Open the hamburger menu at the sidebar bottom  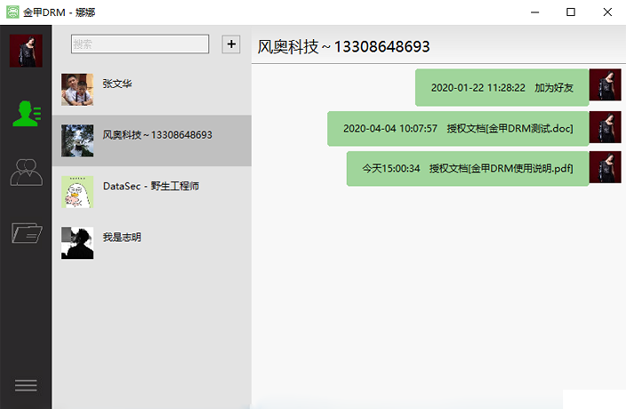(x=25, y=385)
